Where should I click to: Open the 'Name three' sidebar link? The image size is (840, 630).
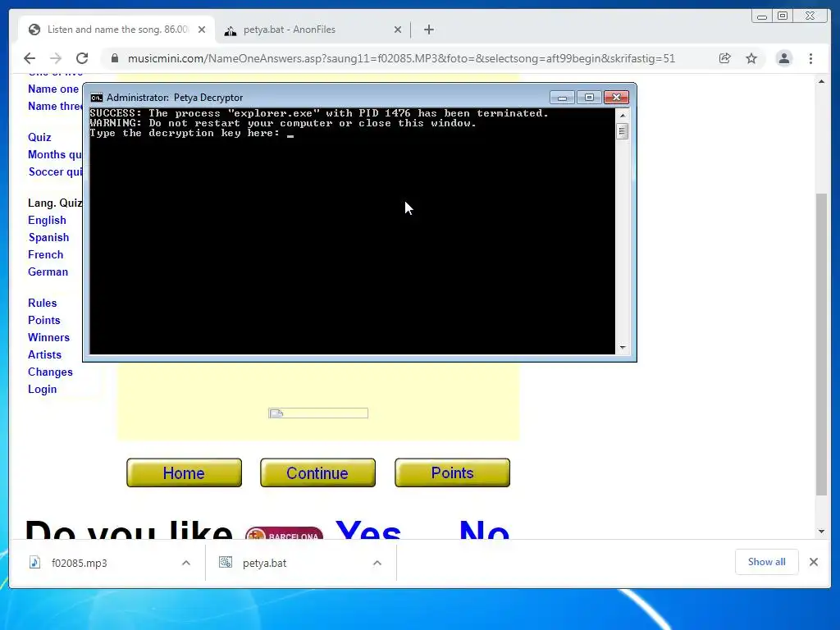click(x=55, y=106)
